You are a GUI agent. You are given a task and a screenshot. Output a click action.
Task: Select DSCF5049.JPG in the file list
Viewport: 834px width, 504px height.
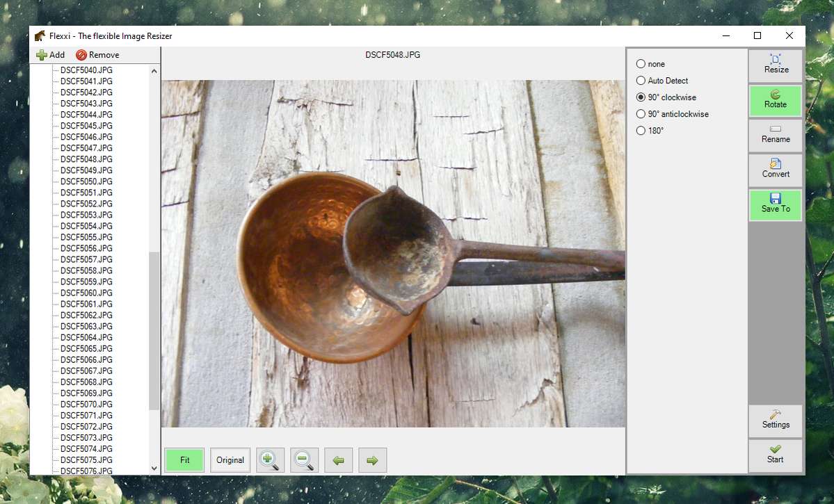click(86, 170)
